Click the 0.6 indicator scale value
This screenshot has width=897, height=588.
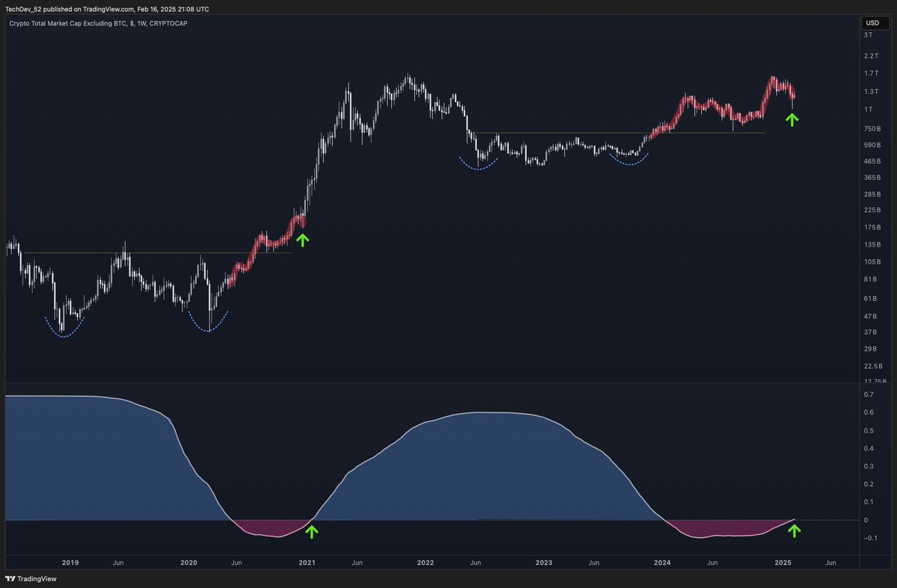pyautogui.click(x=869, y=412)
